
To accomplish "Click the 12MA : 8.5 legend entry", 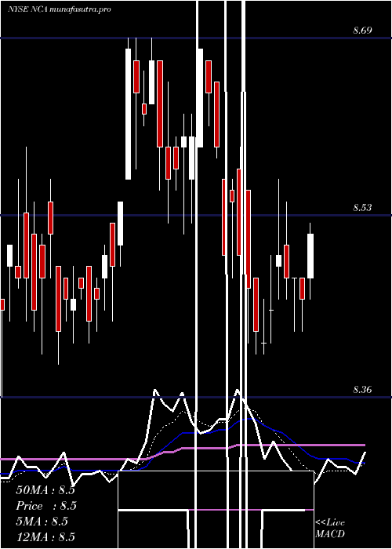I will (45, 537).
